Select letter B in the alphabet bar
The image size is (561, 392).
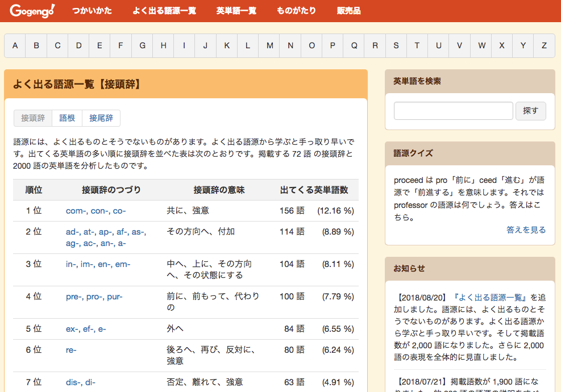tap(36, 46)
